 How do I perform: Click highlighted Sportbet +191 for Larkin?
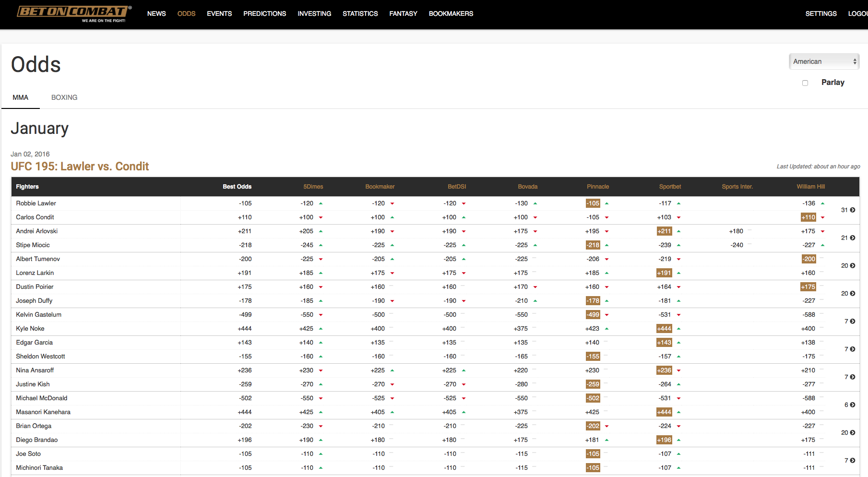coord(665,273)
